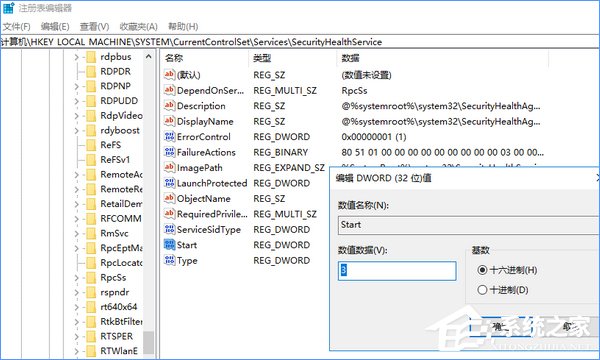Screen dimensions: 600x360
Task: Select the ReFS folder icon
Action: pyautogui.click(x=91, y=145)
